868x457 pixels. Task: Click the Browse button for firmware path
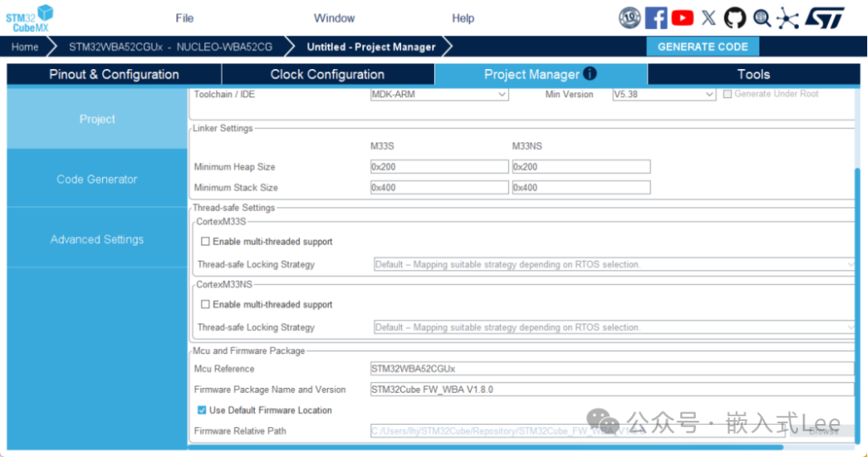coord(823,431)
